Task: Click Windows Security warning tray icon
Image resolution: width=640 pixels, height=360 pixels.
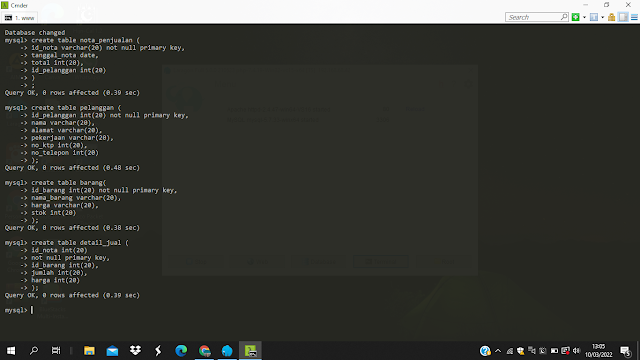Action: coord(520,351)
